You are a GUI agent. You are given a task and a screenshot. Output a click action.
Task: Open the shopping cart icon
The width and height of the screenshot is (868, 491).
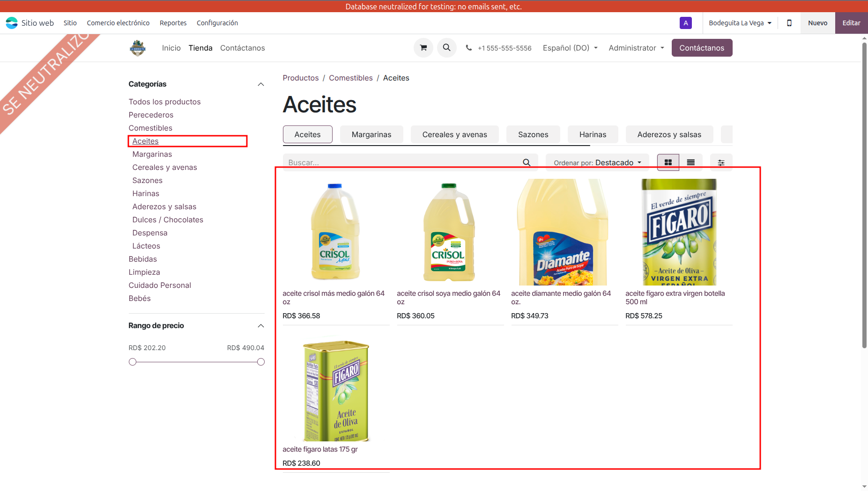[x=423, y=48]
